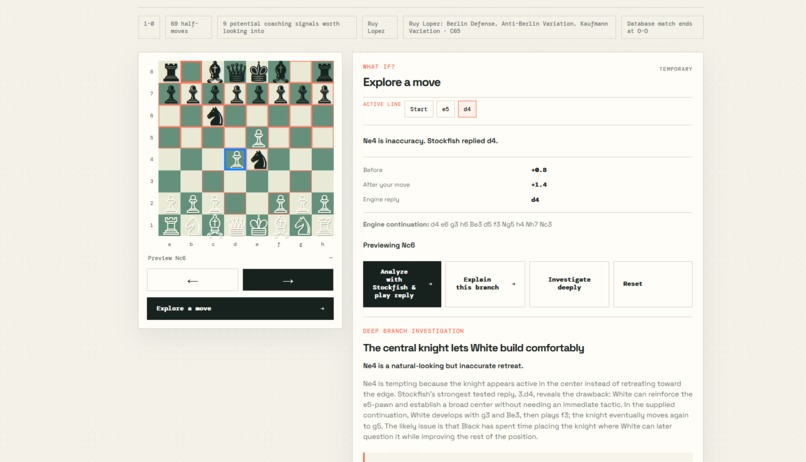
Task: Click 'Ne4 is inaccuracy. Stockfish replied d4.' text
Action: tap(430, 141)
